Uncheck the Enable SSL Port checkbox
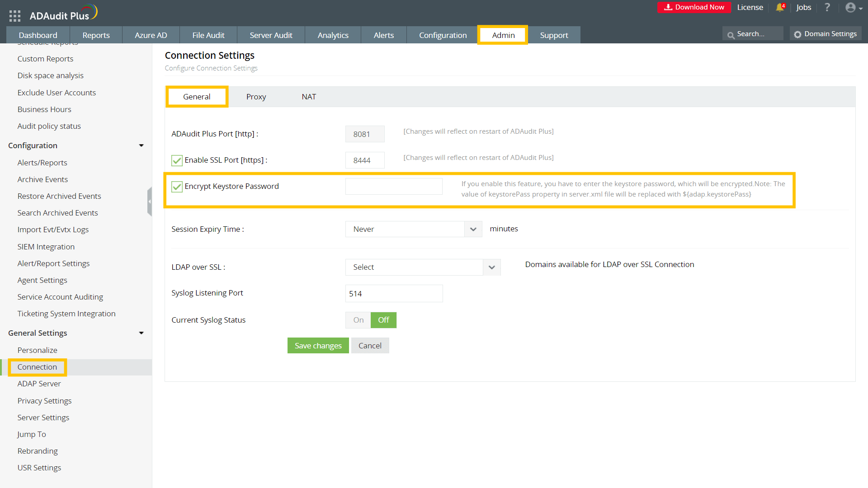 [176, 160]
